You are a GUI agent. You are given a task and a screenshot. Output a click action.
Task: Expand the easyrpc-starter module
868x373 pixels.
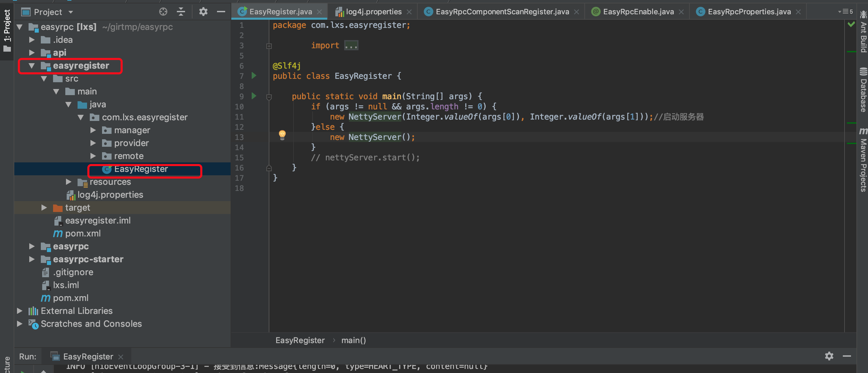pyautogui.click(x=32, y=259)
